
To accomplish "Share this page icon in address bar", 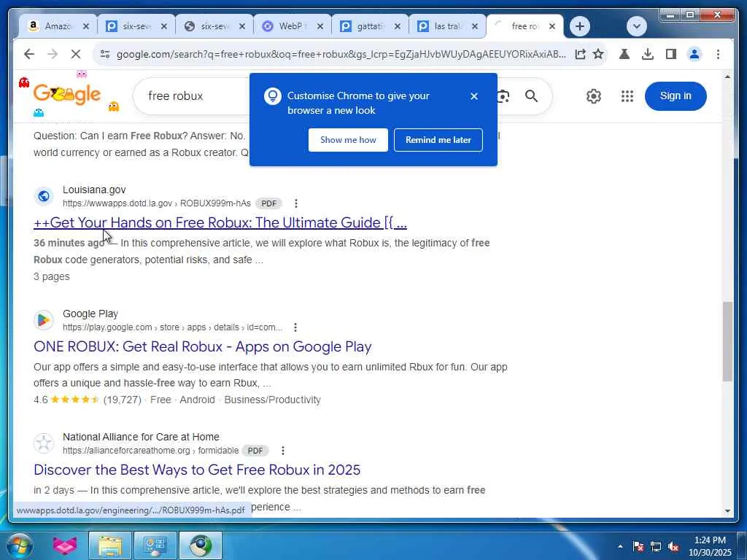I will [x=580, y=54].
